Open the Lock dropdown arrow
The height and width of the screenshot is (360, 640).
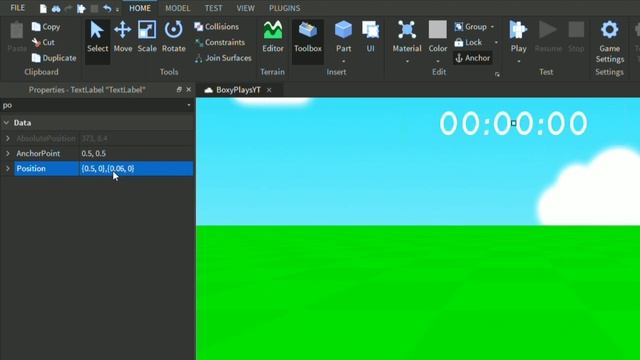click(x=496, y=42)
